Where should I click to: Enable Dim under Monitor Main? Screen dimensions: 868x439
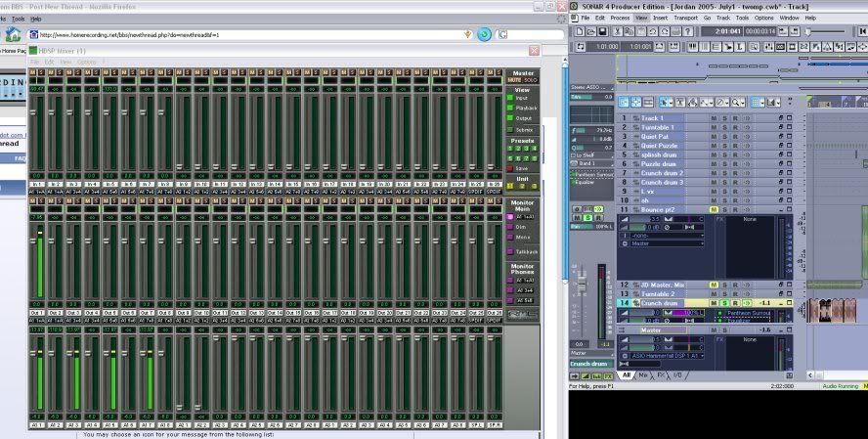click(510, 227)
